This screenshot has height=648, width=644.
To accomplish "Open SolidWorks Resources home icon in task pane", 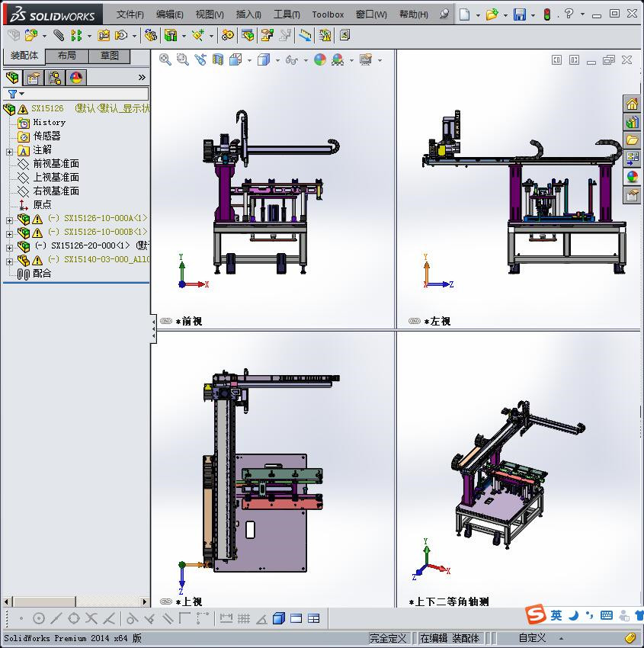I will pos(632,104).
